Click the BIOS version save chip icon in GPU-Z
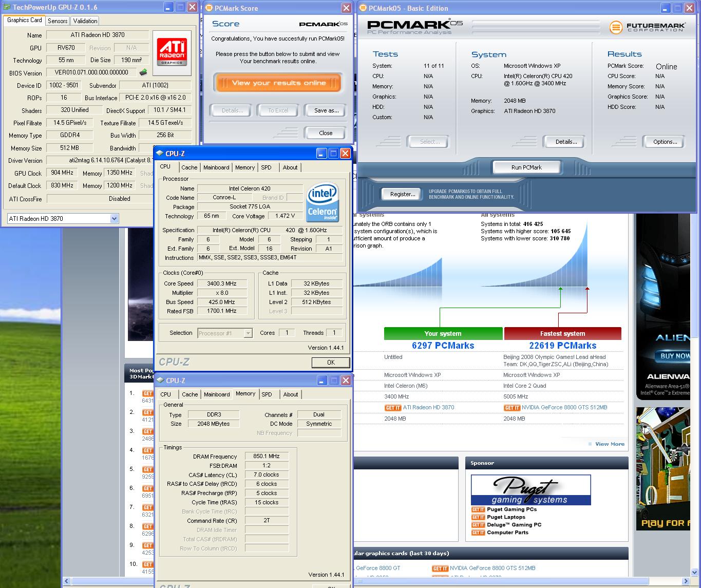The width and height of the screenshot is (701, 588). [x=143, y=72]
